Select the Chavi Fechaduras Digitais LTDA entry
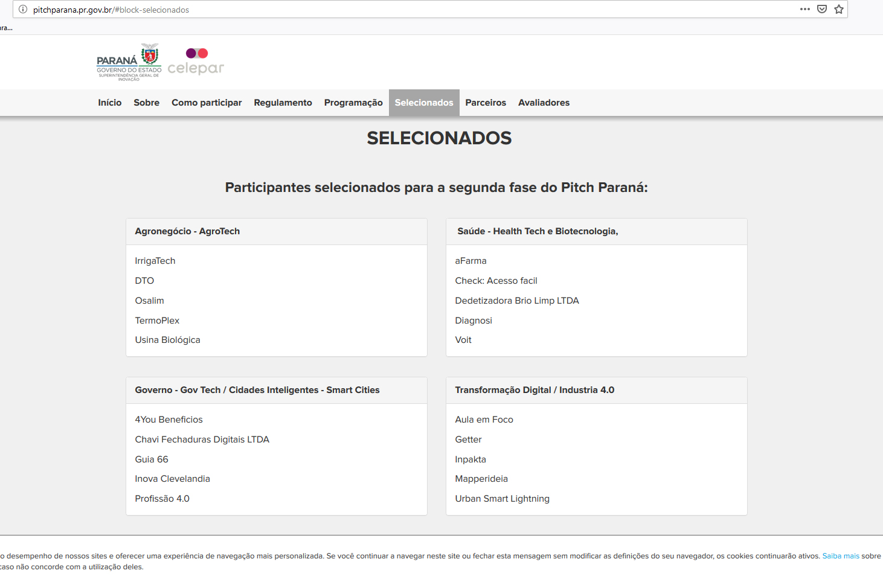 point(202,439)
